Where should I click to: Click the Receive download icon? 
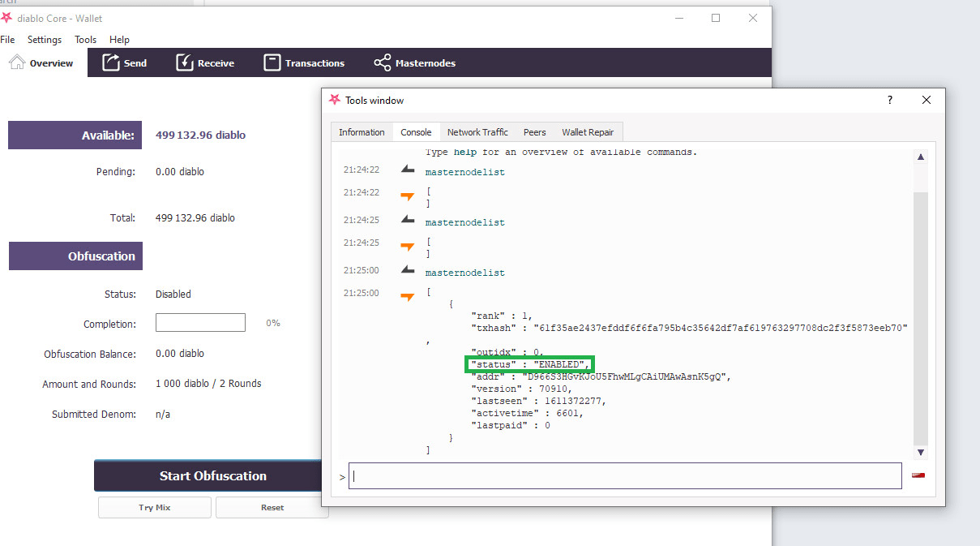tap(185, 62)
